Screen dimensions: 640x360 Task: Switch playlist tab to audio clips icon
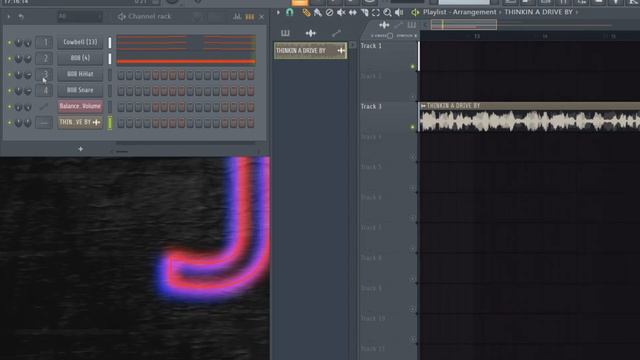pos(384,25)
